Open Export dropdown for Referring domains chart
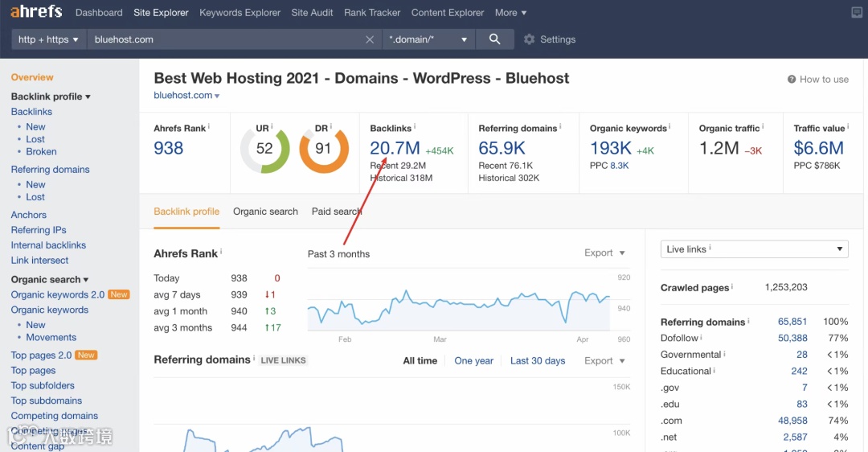This screenshot has width=868, height=452. pyautogui.click(x=604, y=360)
